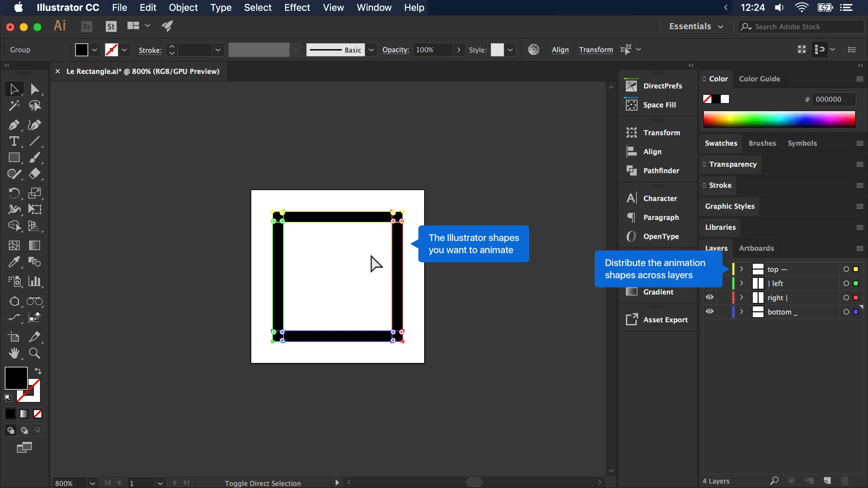
Task: Select the Type tool
Action: pos(14,141)
